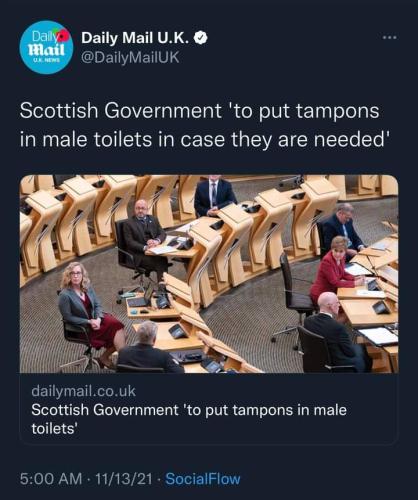Click the 'U.K. NEWS' label in logo
Screen dimensions: 418x500
click(46, 60)
